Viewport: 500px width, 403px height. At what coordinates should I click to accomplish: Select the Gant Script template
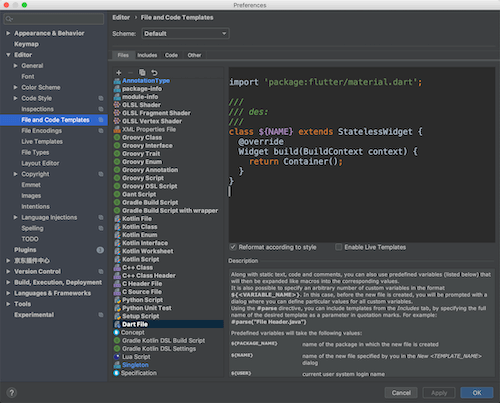click(139, 194)
